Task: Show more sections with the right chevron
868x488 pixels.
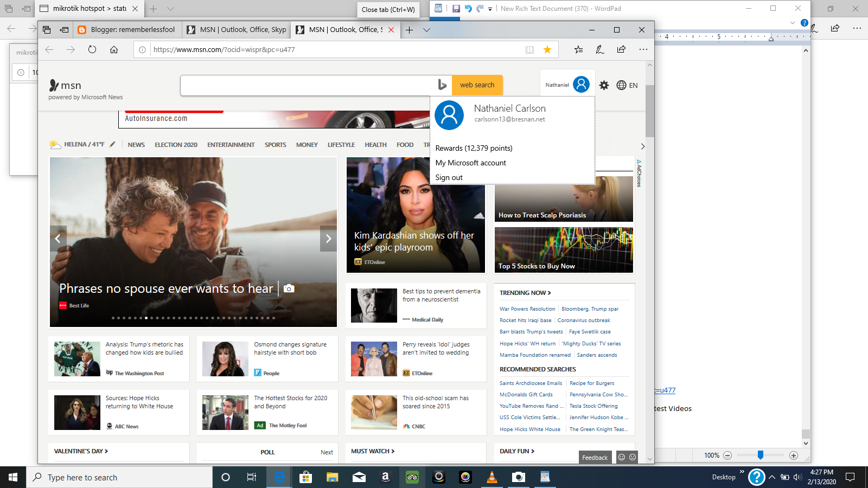Action: [x=643, y=146]
